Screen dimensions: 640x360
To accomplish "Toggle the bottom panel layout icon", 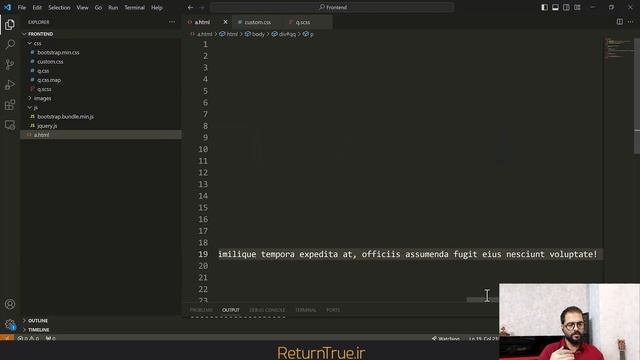I will tap(556, 7).
